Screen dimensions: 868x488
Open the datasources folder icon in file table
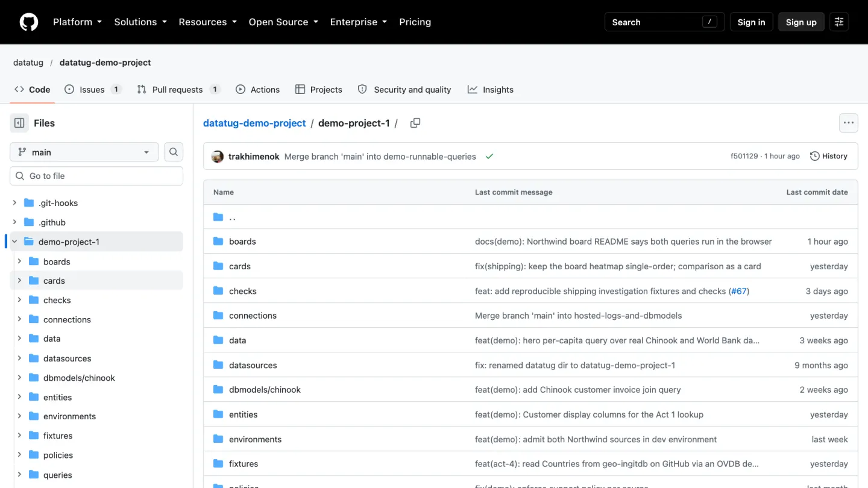(218, 365)
